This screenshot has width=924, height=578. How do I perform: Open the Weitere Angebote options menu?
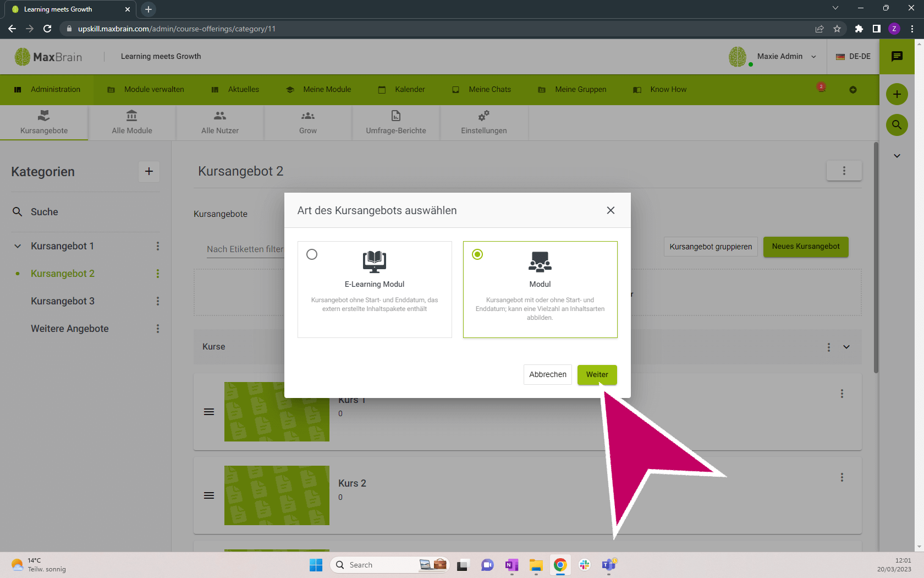pyautogui.click(x=158, y=329)
